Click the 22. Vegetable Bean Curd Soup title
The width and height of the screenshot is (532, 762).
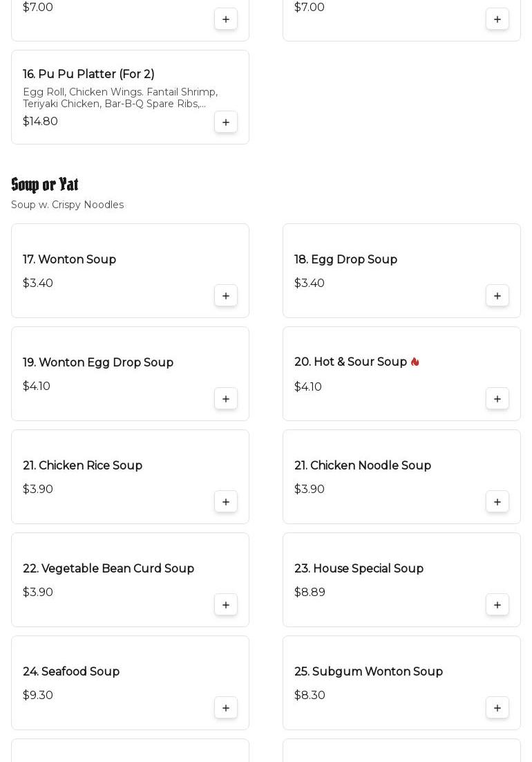point(108,568)
